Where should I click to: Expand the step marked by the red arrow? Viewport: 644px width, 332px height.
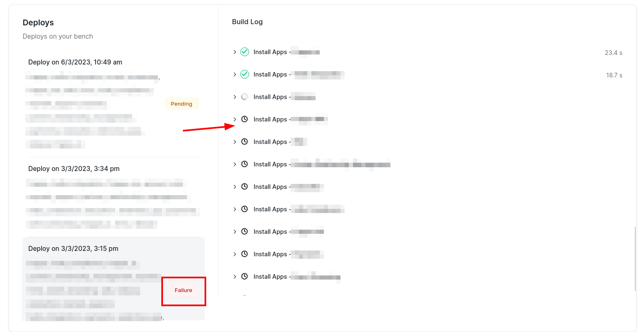click(x=234, y=119)
